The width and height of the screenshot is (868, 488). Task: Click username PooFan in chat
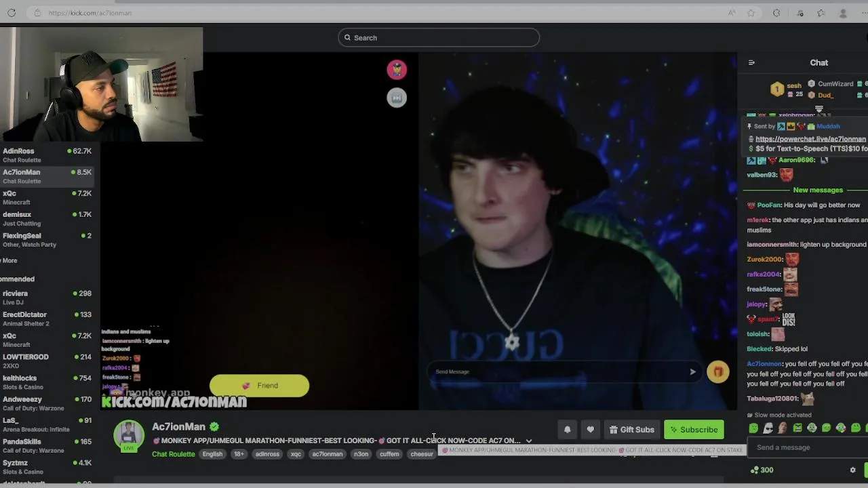[769, 205]
